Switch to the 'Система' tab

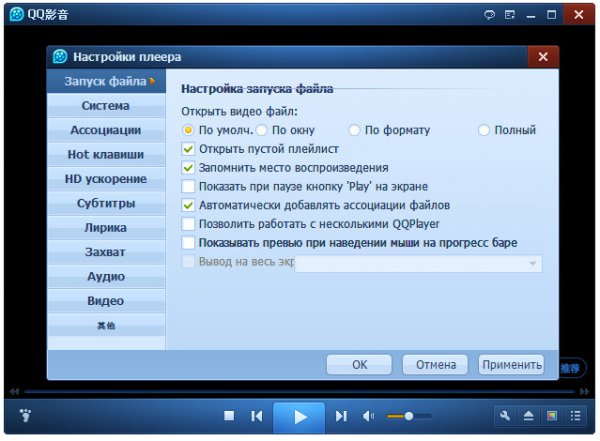[x=106, y=106]
